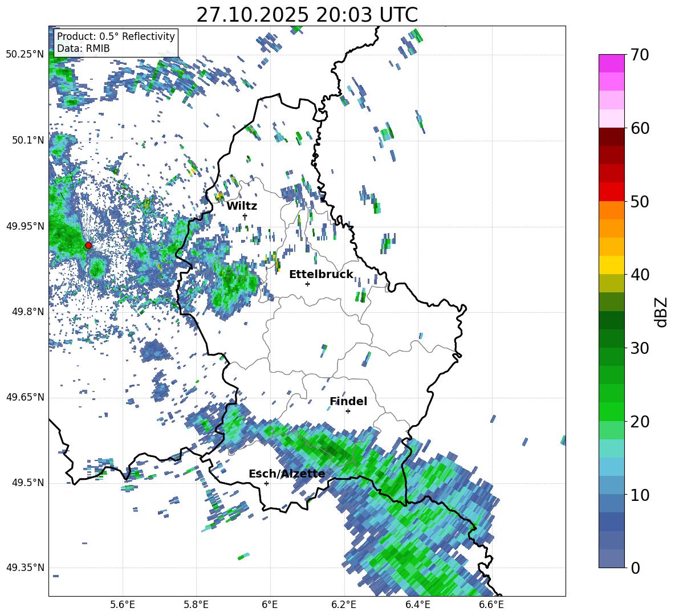Click the 6°E longitude label
Screen dimensions: 675x616
click(270, 605)
